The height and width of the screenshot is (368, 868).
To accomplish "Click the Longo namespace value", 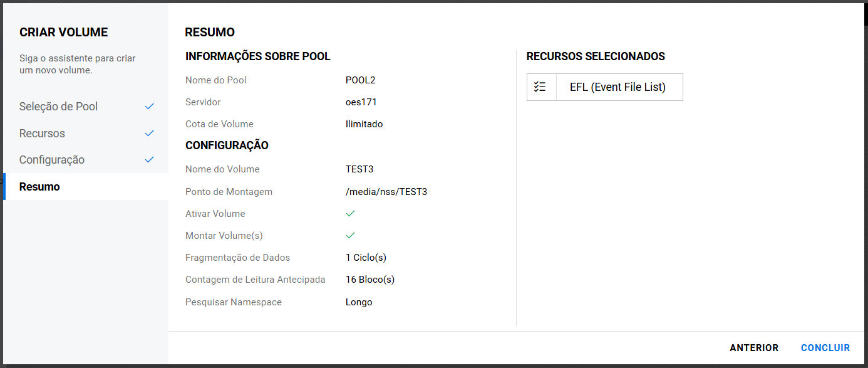I will coord(359,302).
